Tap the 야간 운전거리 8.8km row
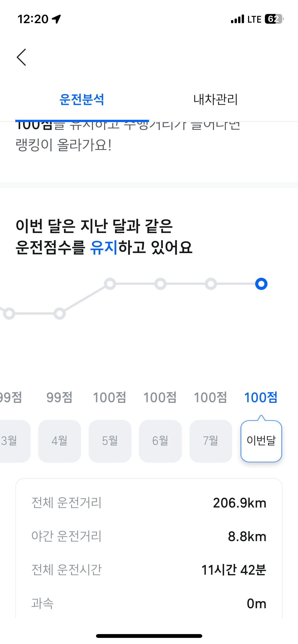This screenshot has height=644, width=298. tap(149, 536)
